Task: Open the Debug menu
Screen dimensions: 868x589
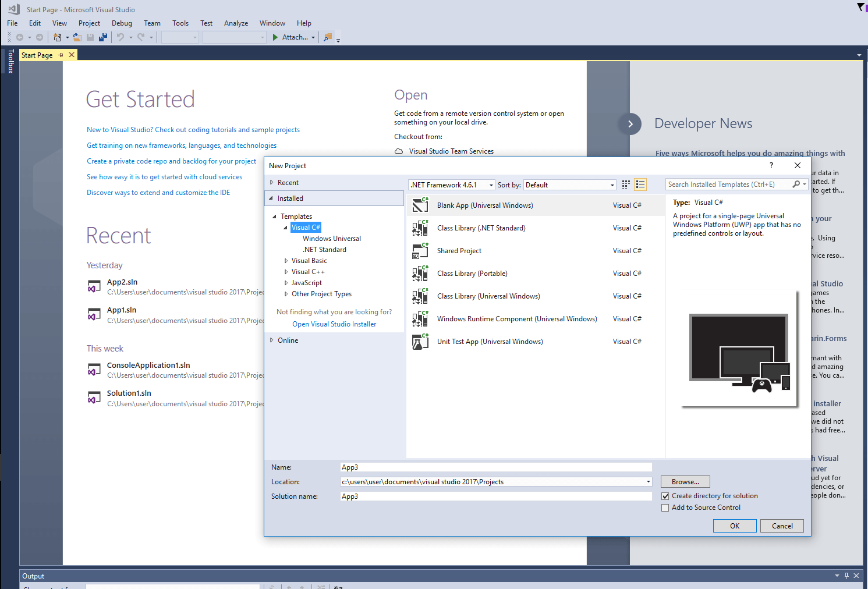Action: click(122, 23)
